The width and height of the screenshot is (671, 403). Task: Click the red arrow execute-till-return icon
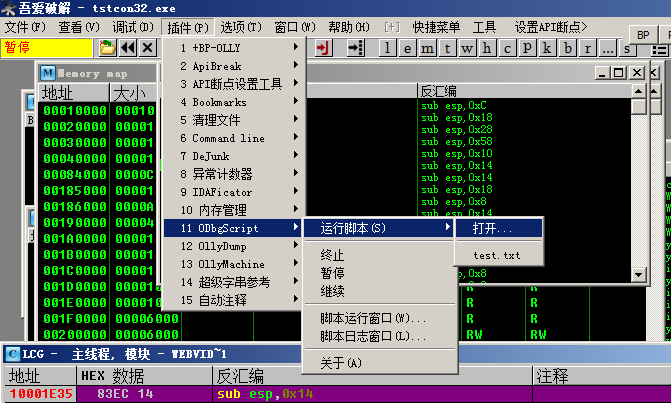(323, 47)
